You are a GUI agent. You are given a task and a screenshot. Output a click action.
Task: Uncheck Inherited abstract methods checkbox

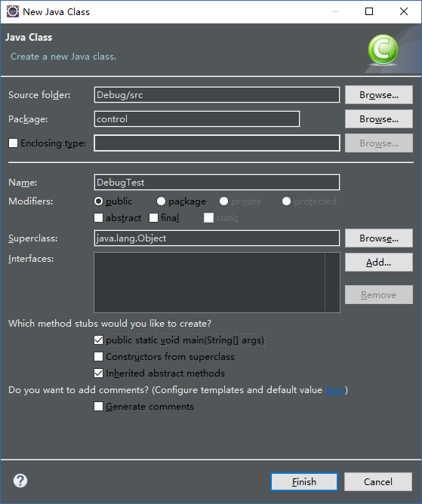tap(98, 373)
